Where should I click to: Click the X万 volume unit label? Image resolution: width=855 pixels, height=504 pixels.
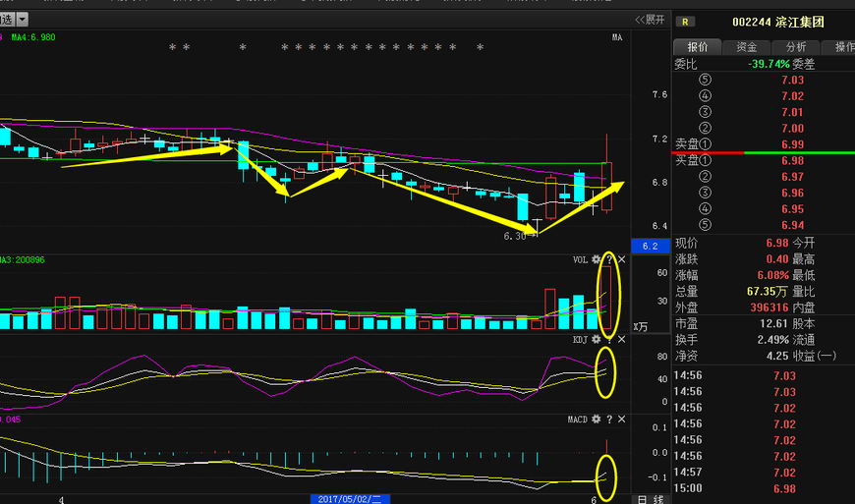point(641,326)
